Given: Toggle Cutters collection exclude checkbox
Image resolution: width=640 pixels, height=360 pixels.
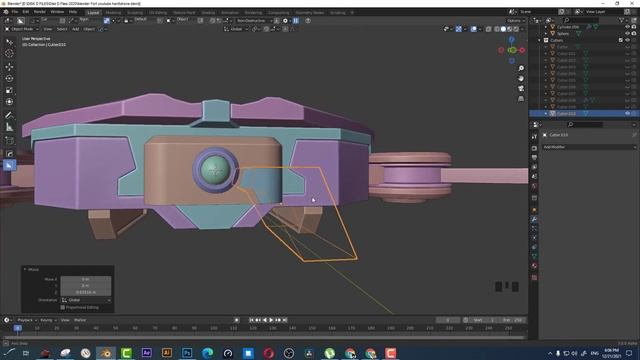Looking at the screenshot, I should click(620, 40).
